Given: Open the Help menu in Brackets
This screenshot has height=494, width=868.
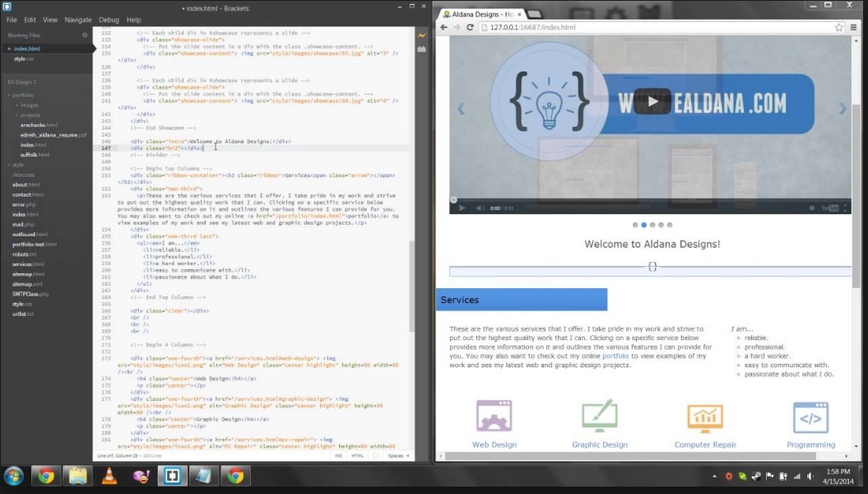Looking at the screenshot, I should pyautogui.click(x=133, y=20).
